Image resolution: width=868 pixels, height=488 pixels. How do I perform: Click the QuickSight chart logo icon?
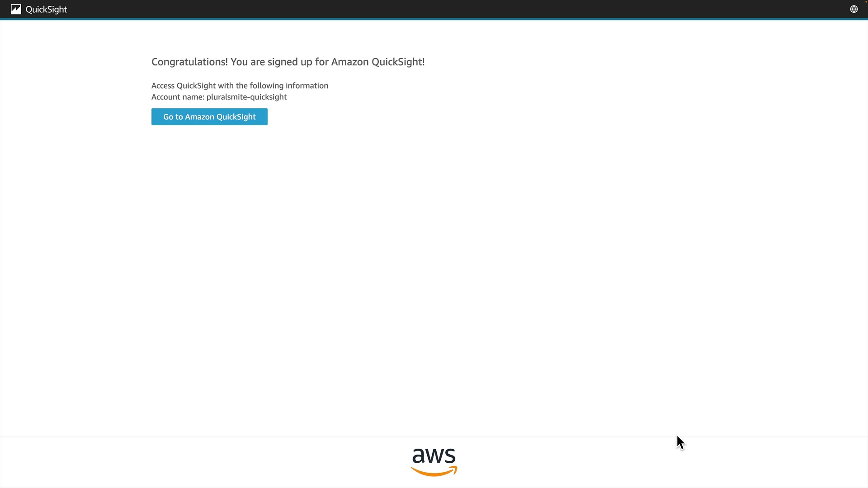click(x=16, y=9)
